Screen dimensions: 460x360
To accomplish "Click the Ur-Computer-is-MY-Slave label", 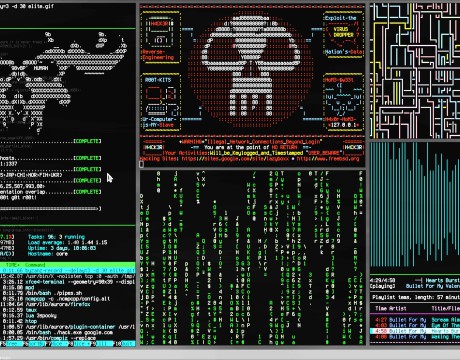I will (159, 122).
